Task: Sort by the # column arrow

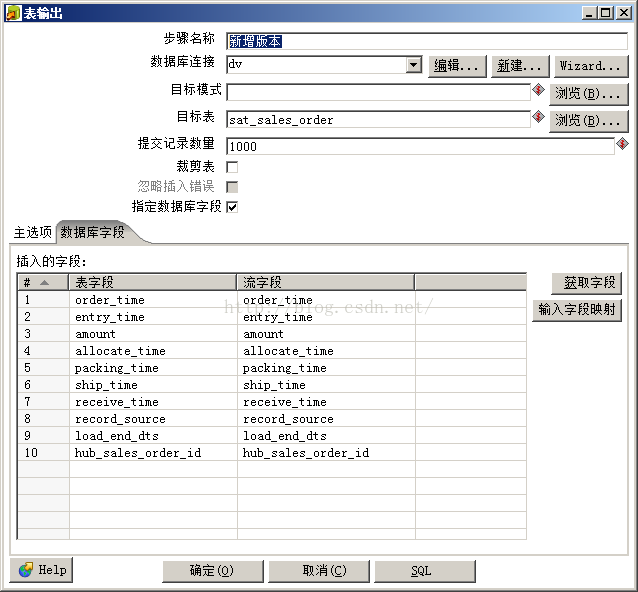Action: (44, 282)
